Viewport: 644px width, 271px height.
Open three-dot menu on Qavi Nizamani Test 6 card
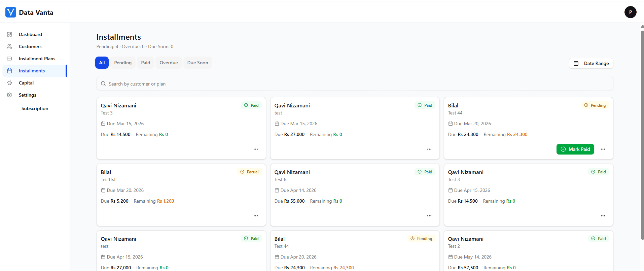[429, 216]
